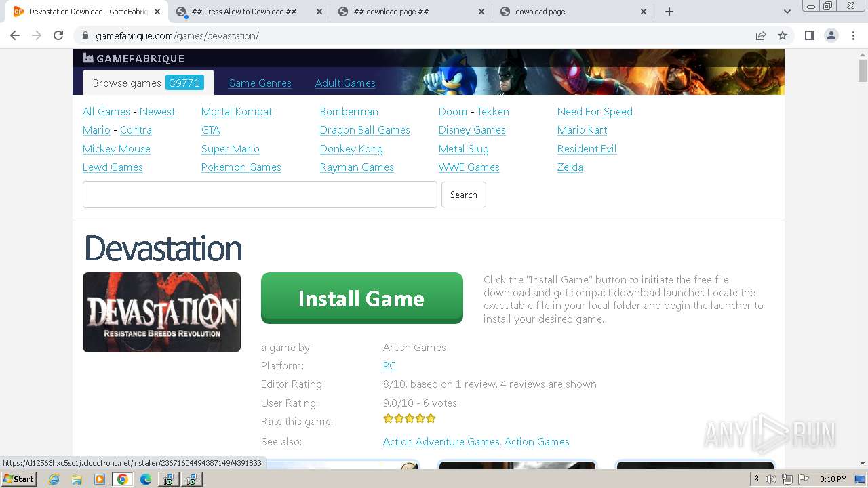The image size is (868, 488).
Task: Switch to the last download page tab
Action: tap(573, 12)
